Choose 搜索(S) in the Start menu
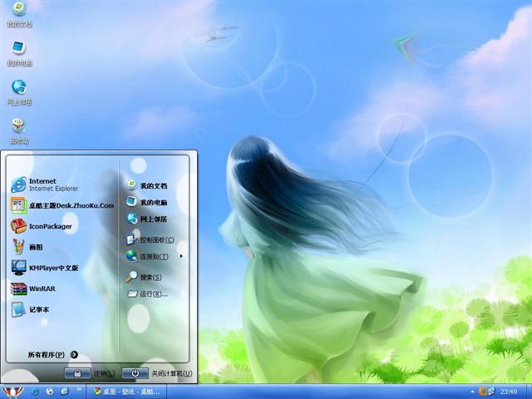 coord(150,277)
